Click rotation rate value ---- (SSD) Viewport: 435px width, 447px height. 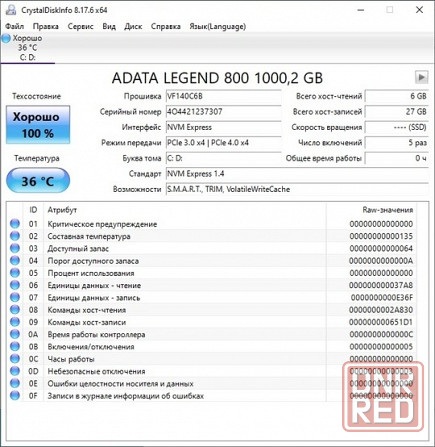[x=397, y=127]
